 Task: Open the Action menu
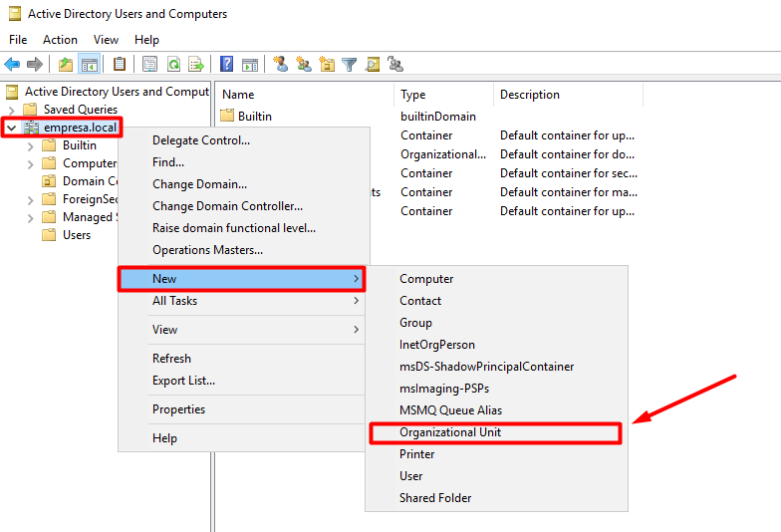[60, 40]
